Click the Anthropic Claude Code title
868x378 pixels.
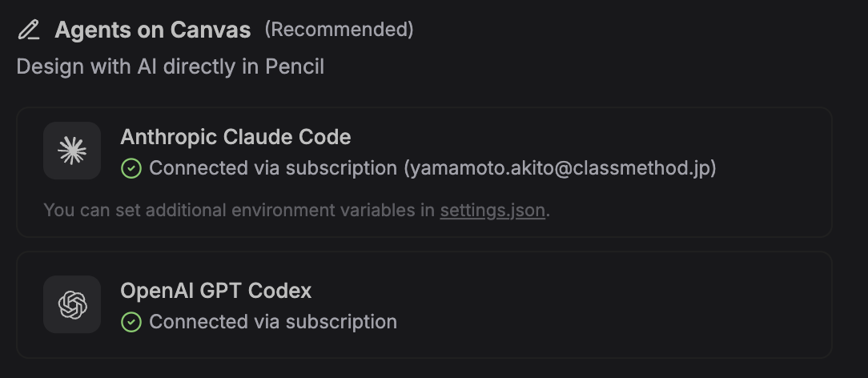tap(235, 137)
